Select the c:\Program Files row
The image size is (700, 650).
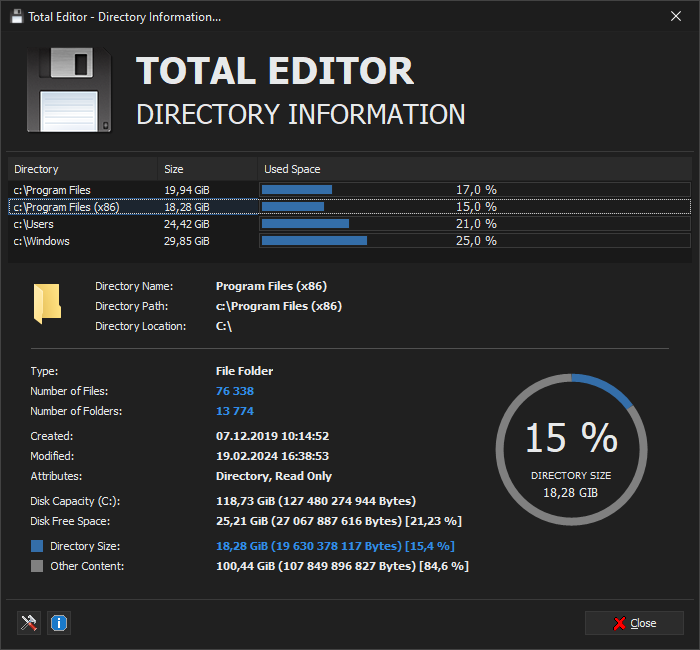pos(350,190)
